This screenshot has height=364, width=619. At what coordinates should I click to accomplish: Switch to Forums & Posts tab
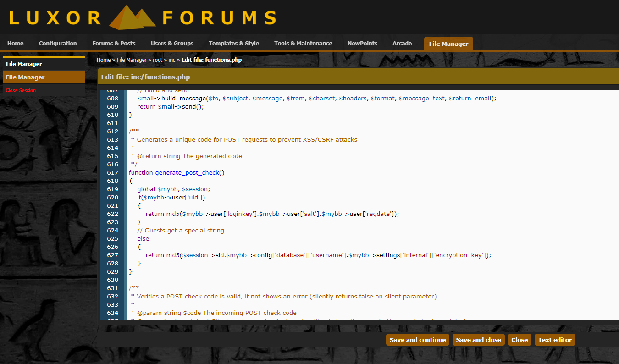click(114, 44)
